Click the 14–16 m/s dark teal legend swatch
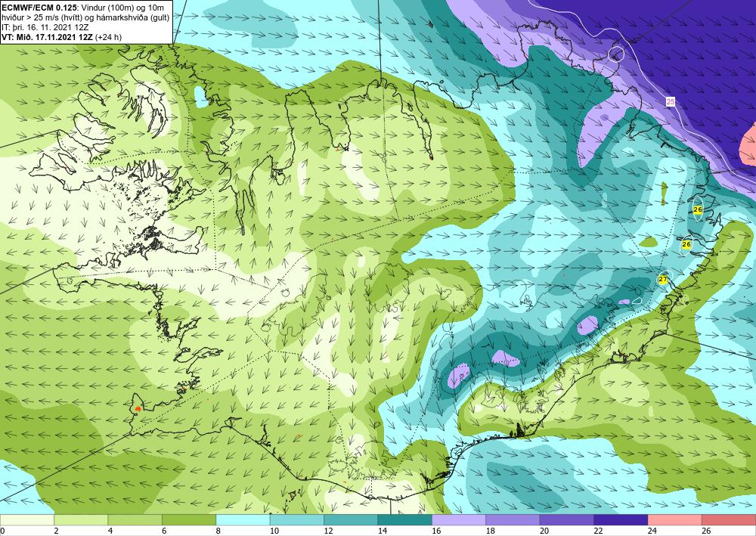This screenshot has height=536, width=756. (x=405, y=520)
